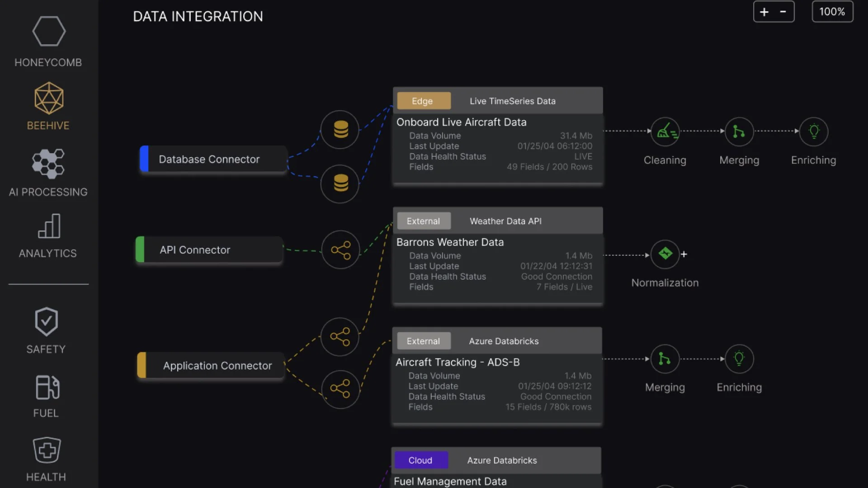Click the LIVE health status value
Screen dimensions: 868x488
pyautogui.click(x=583, y=156)
